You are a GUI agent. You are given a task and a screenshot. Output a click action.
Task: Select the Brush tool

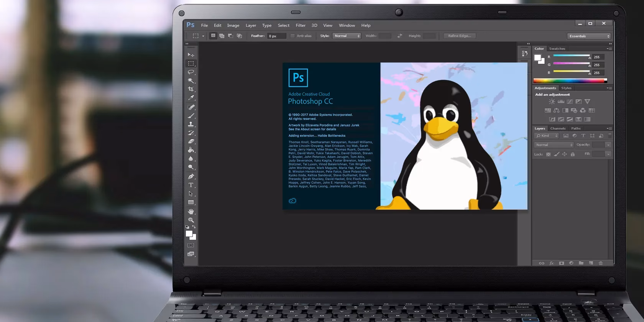[x=191, y=116]
